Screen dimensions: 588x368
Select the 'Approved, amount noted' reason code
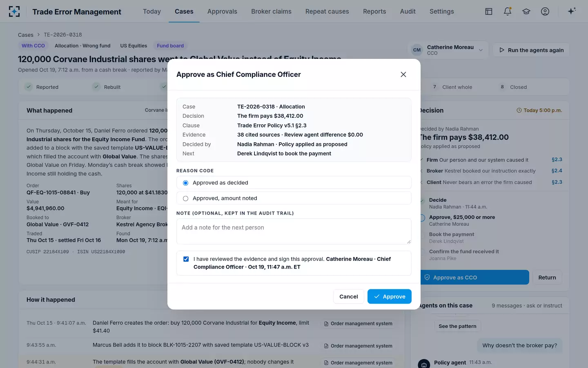(294, 198)
